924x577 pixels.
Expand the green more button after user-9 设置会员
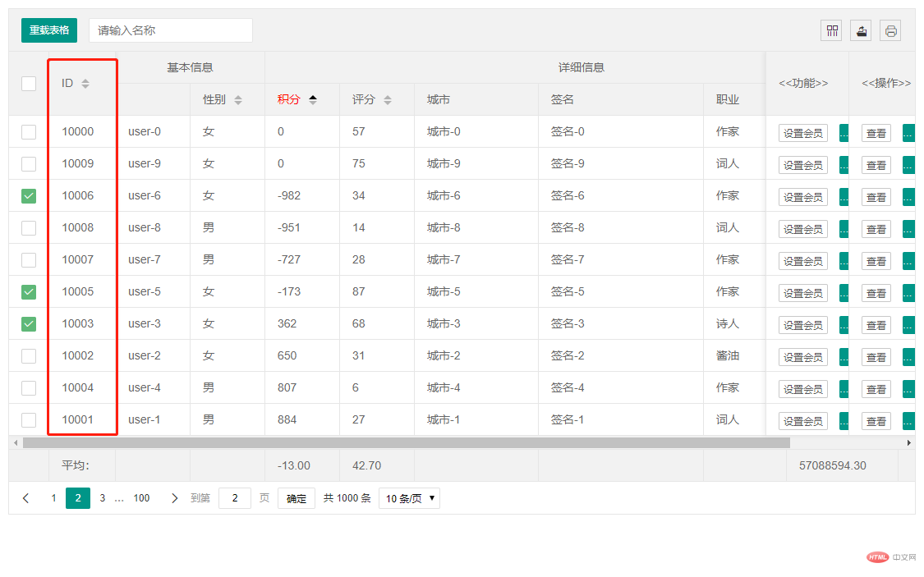(x=844, y=166)
